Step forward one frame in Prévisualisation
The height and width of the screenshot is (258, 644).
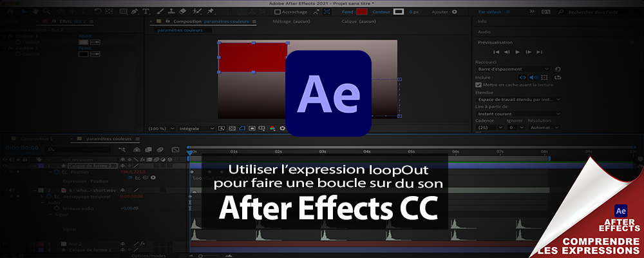pos(529,52)
